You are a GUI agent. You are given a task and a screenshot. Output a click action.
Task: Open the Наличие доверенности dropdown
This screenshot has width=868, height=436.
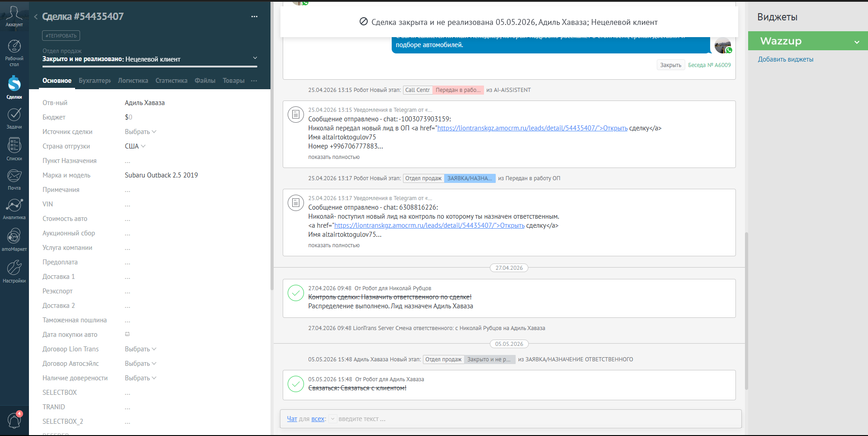140,378
